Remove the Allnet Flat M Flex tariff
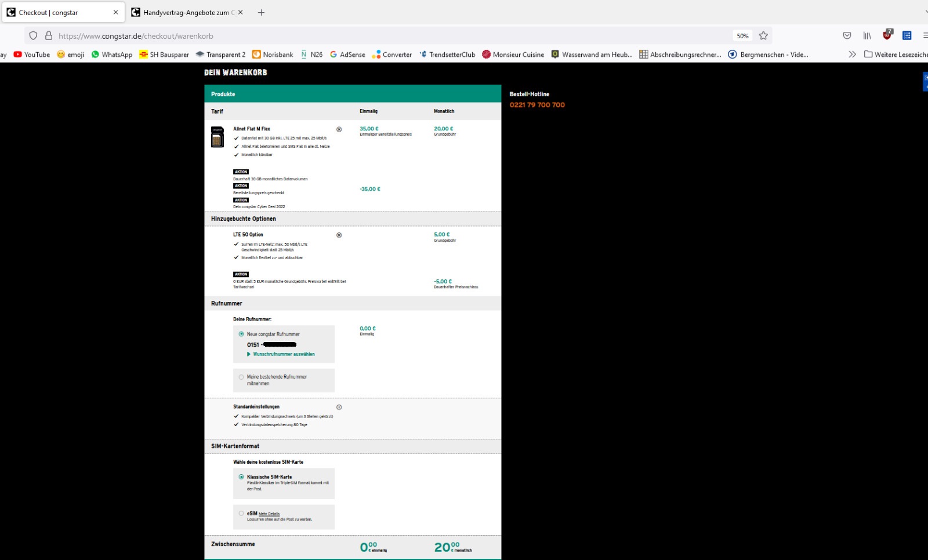This screenshot has height=560, width=928. [339, 129]
